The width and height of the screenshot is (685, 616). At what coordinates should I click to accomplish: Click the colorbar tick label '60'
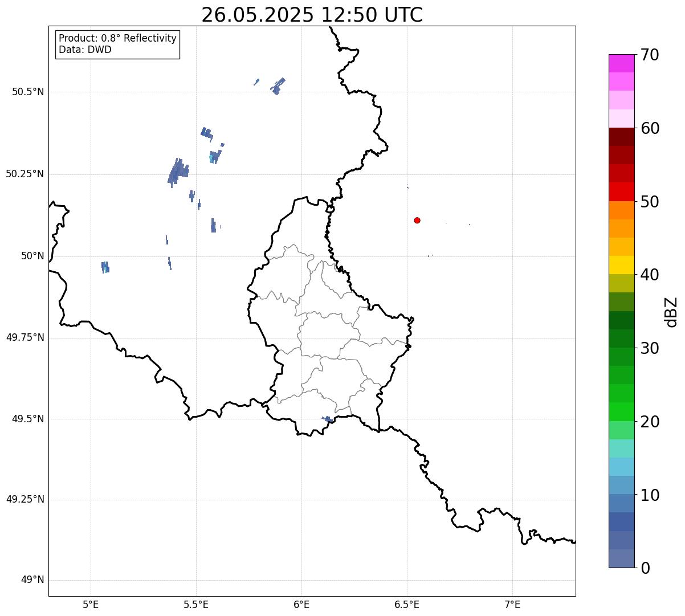(650, 128)
